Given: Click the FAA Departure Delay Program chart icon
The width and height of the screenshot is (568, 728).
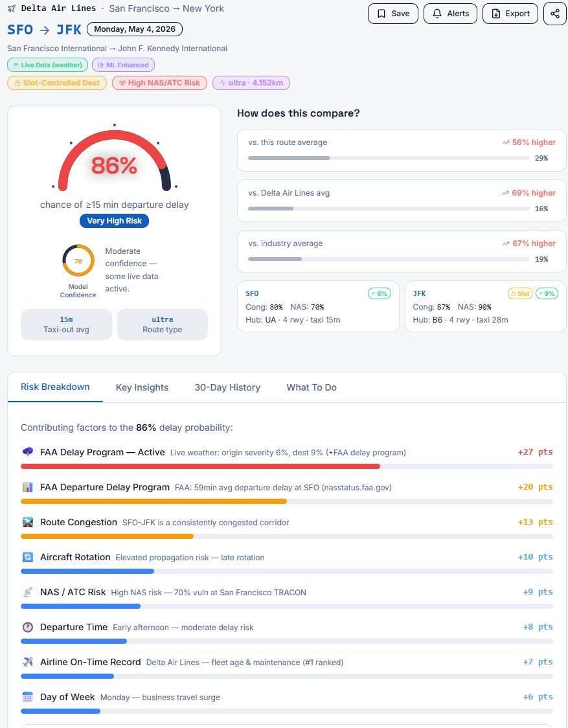Looking at the screenshot, I should point(28,487).
